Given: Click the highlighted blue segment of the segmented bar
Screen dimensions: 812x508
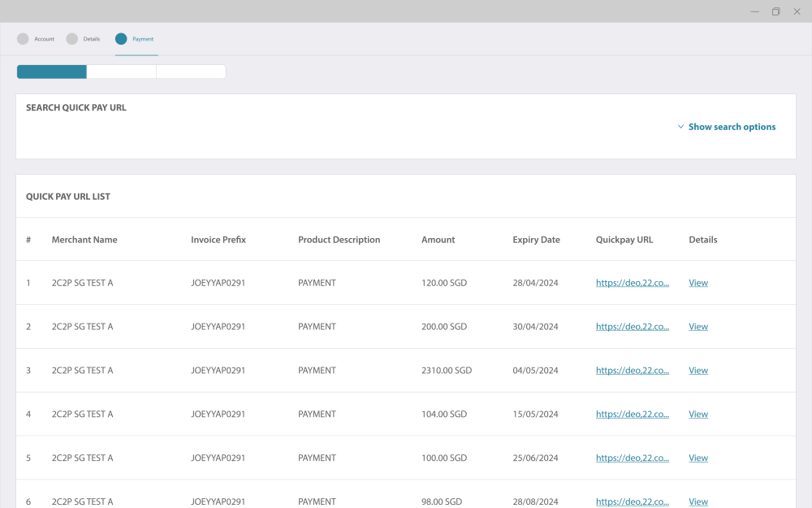Looking at the screenshot, I should click(52, 72).
